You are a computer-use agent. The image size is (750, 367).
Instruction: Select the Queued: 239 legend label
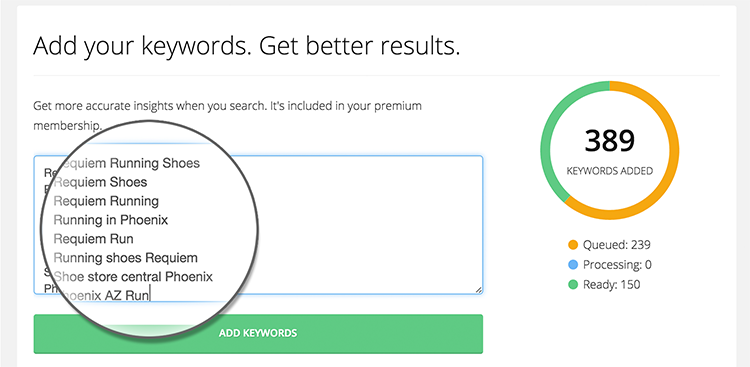[x=617, y=245]
